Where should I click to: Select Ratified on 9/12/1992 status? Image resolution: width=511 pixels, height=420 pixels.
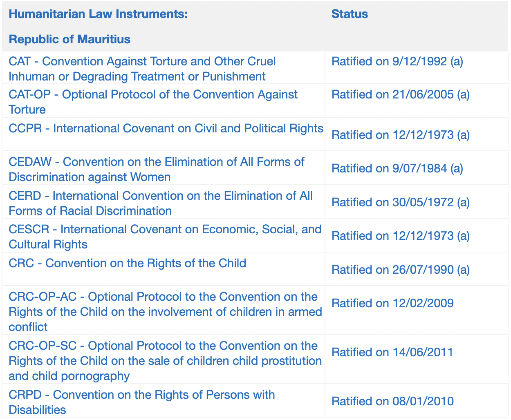coord(397,62)
